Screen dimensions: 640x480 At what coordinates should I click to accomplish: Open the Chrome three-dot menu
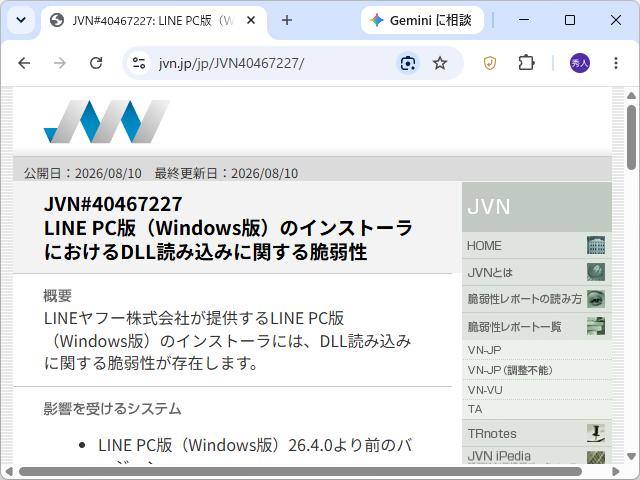point(616,63)
